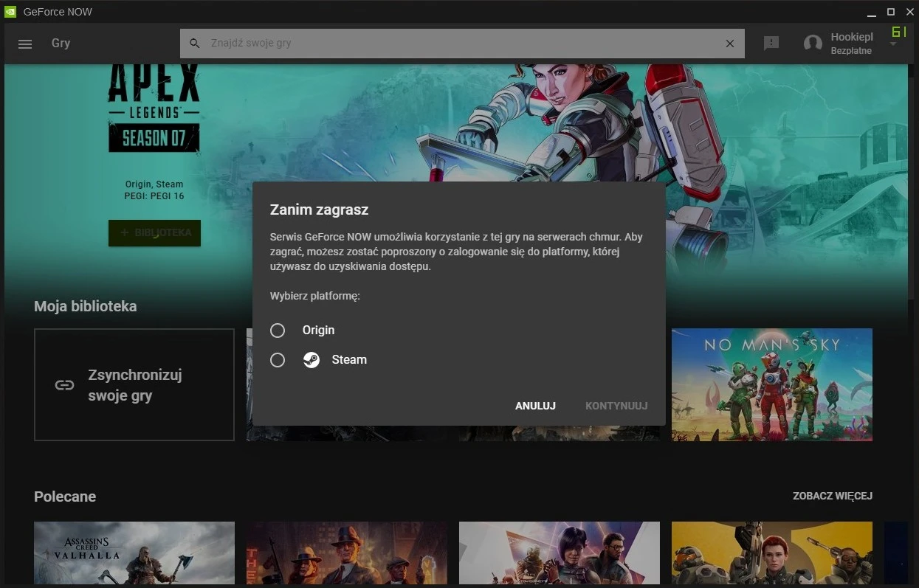
Task: Select the Origin radio button
Action: click(278, 331)
